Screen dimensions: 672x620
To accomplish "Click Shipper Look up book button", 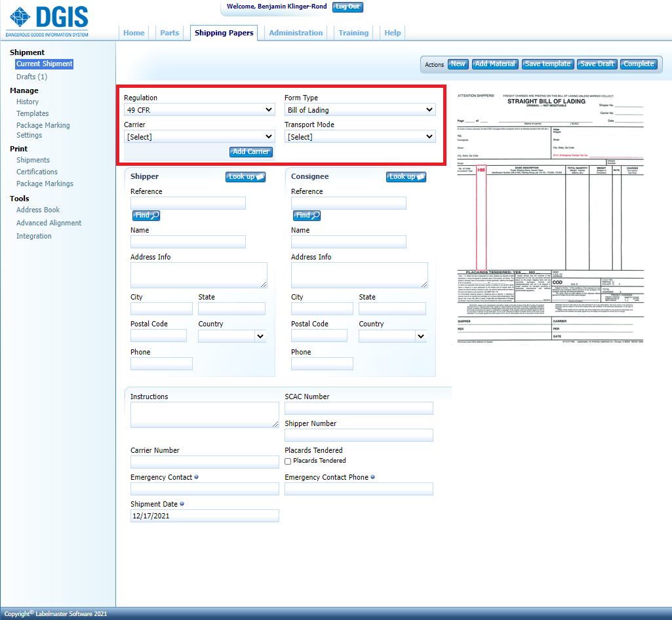I will [x=246, y=177].
